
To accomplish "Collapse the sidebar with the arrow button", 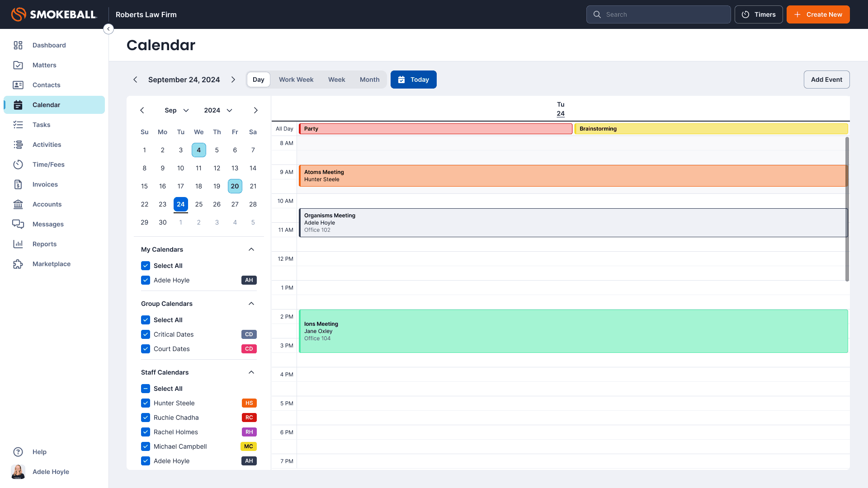I will [x=108, y=29].
